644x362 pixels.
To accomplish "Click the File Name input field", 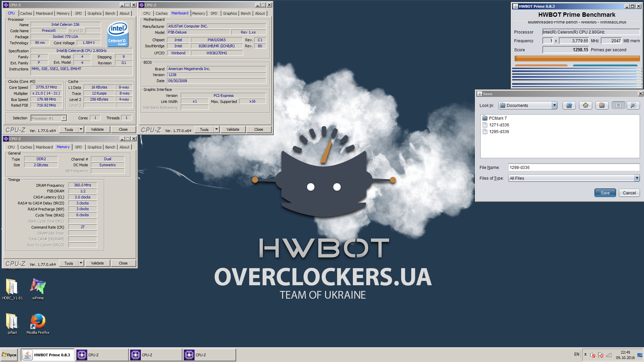I will tap(574, 167).
